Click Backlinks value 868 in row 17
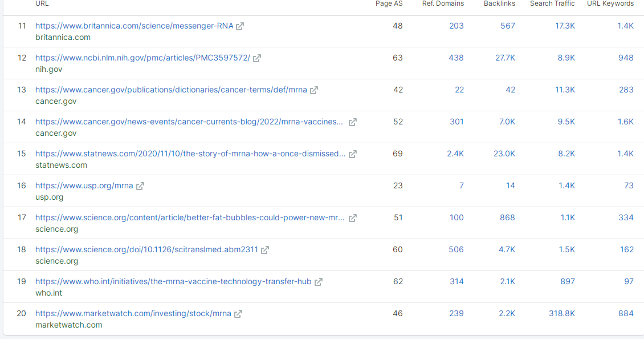 click(507, 217)
